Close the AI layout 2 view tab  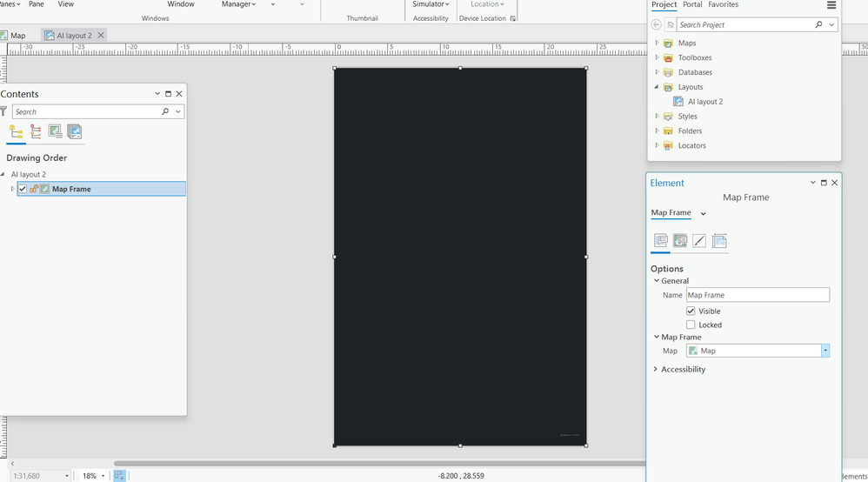101,35
